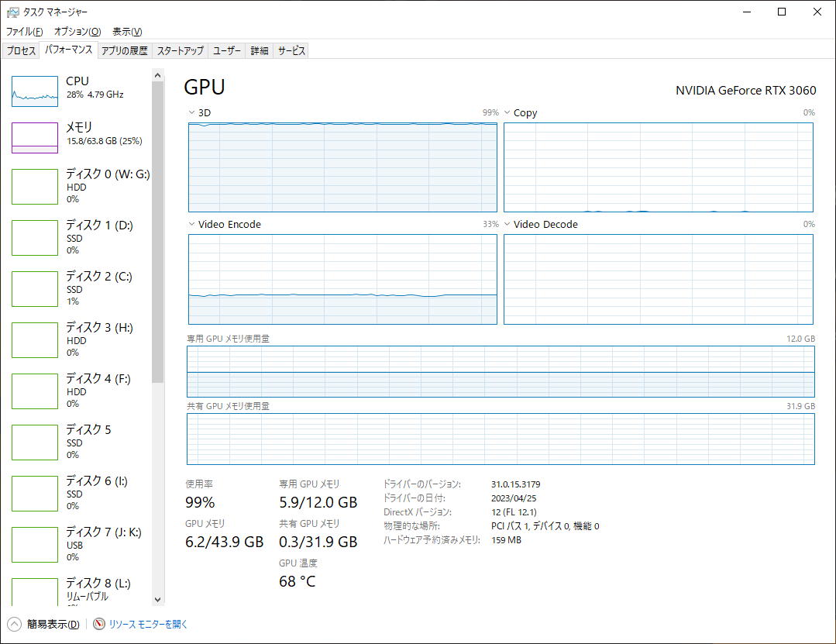Open the Video Encode engine dropdown
The height and width of the screenshot is (644, 836).
(191, 225)
